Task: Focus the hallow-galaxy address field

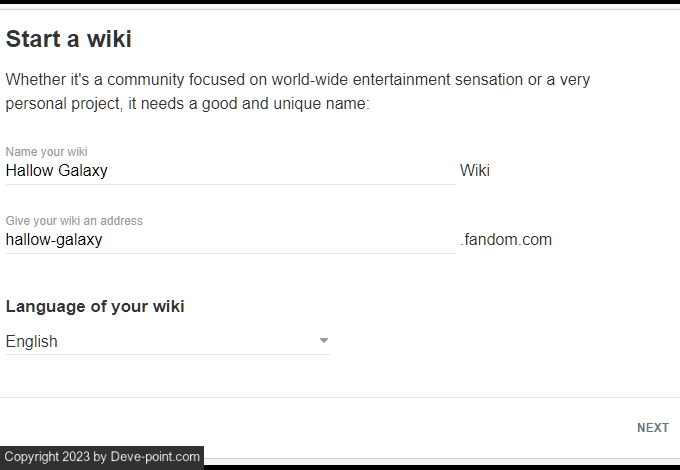Action: pos(230,240)
